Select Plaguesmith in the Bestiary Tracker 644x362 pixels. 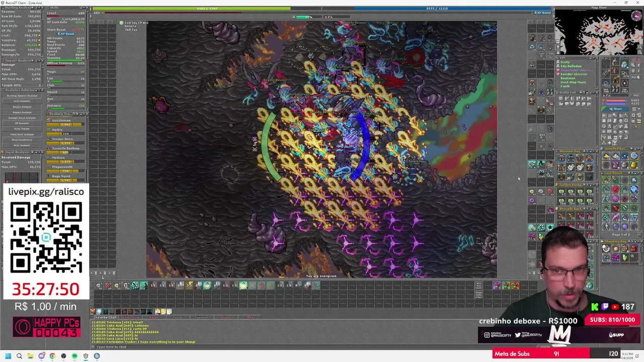[x=66, y=169]
